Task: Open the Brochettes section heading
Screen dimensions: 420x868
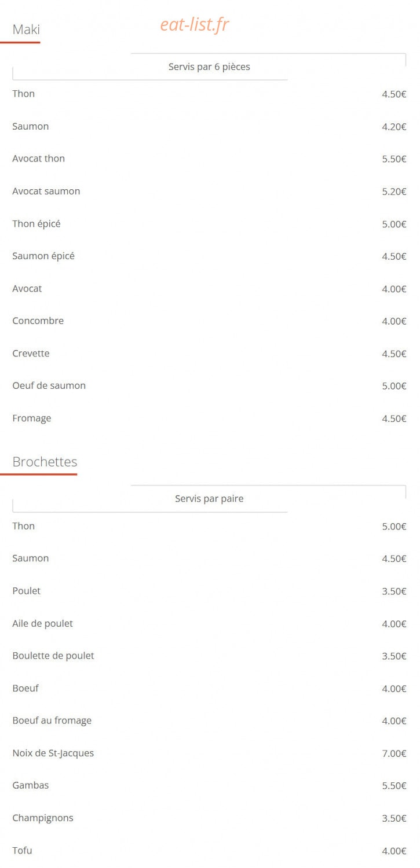Action: pyautogui.click(x=45, y=462)
